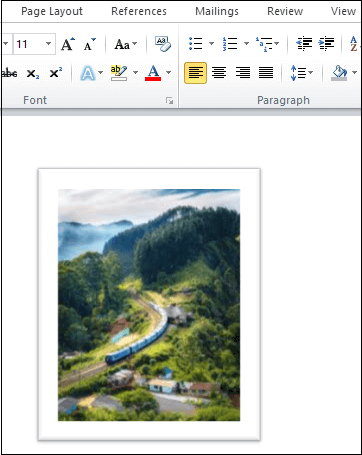The width and height of the screenshot is (362, 455).
Task: Click the Clear Formatting eraser icon
Action: point(163,44)
